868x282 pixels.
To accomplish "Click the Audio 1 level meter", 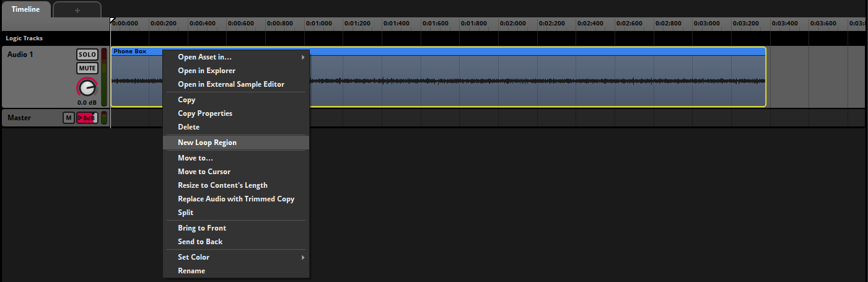I will 104,77.
